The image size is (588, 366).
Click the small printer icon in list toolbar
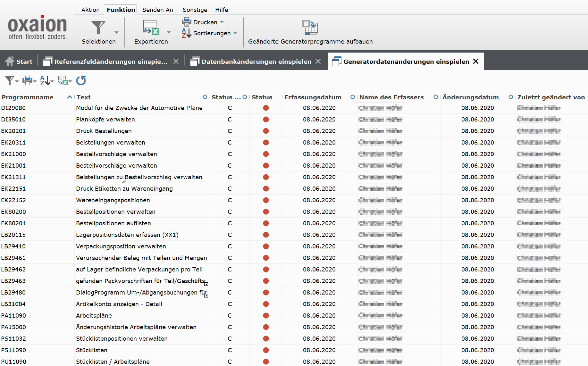28,80
